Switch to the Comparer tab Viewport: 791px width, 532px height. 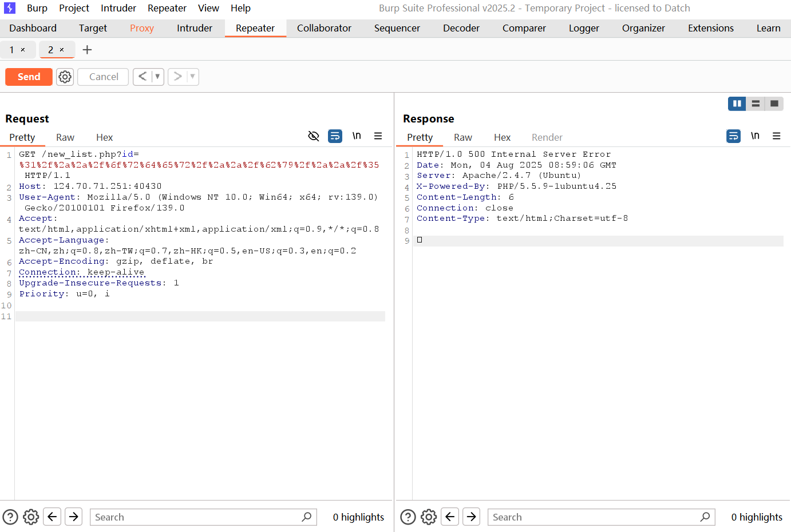pyautogui.click(x=524, y=28)
